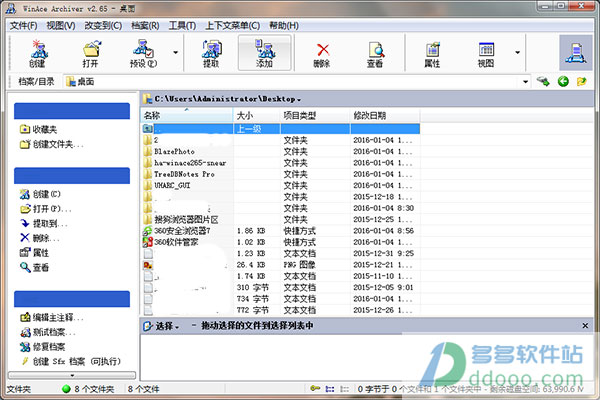Select the 360软件管家 shortcut
The width and height of the screenshot is (600, 400).
click(280, 242)
